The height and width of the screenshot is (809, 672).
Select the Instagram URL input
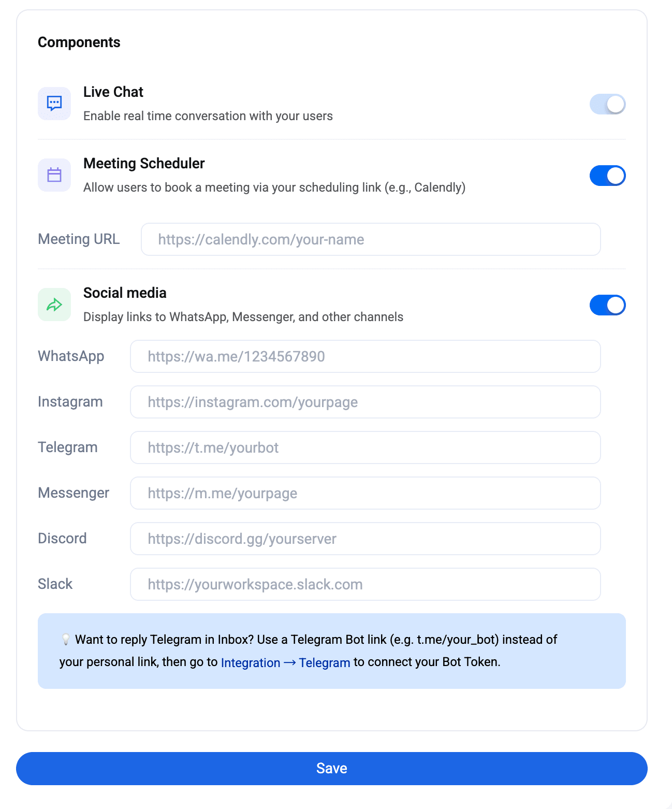[366, 402]
